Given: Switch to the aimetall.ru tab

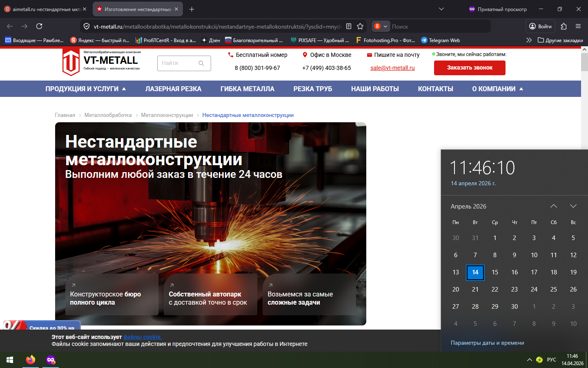Looking at the screenshot, I should pyautogui.click(x=44, y=9).
